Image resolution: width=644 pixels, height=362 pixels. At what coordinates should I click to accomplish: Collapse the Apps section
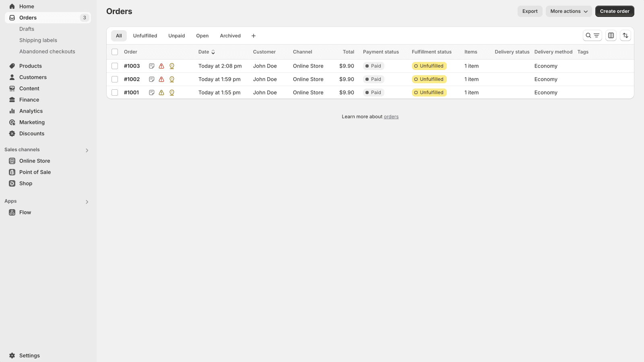point(87,202)
